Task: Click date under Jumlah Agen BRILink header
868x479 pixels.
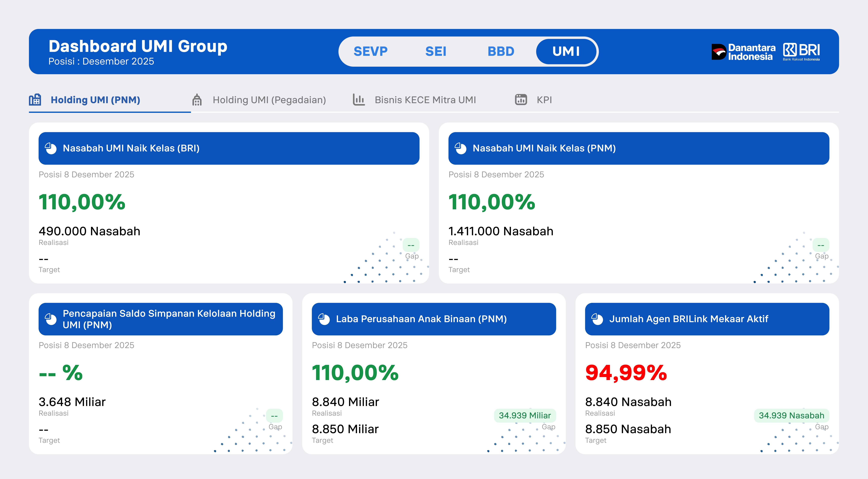Action: [x=633, y=345]
